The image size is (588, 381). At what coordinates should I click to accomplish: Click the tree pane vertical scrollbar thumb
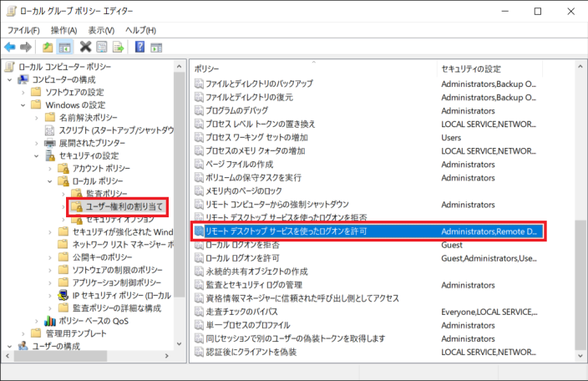pos(180,185)
